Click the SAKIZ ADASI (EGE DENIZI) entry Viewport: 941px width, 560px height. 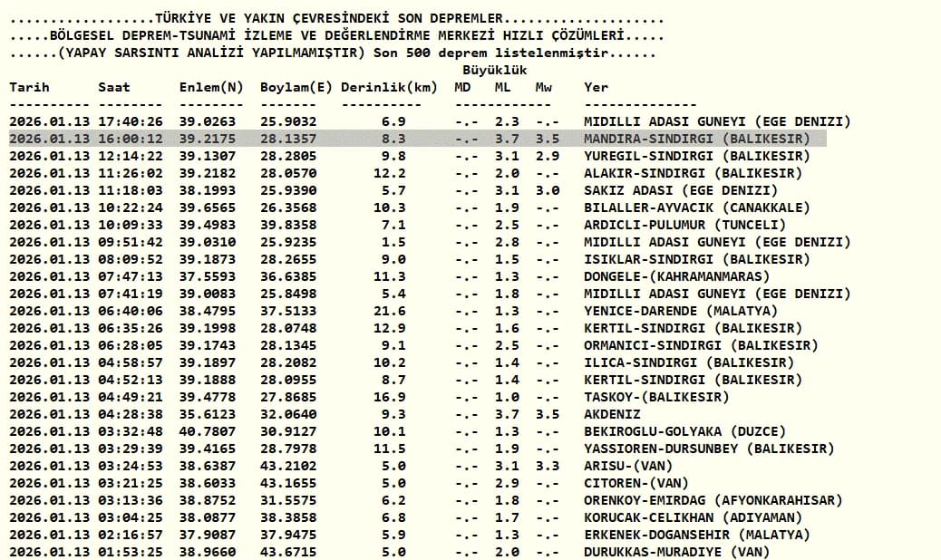[681, 190]
